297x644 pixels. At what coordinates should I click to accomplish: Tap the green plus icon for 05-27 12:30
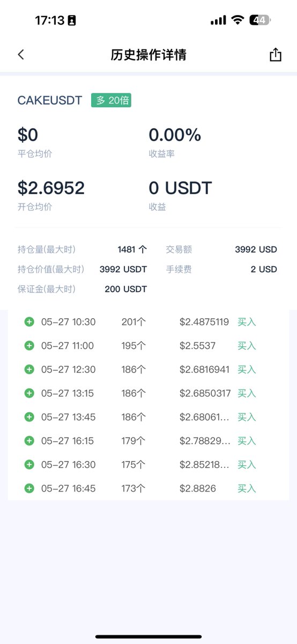click(x=29, y=369)
